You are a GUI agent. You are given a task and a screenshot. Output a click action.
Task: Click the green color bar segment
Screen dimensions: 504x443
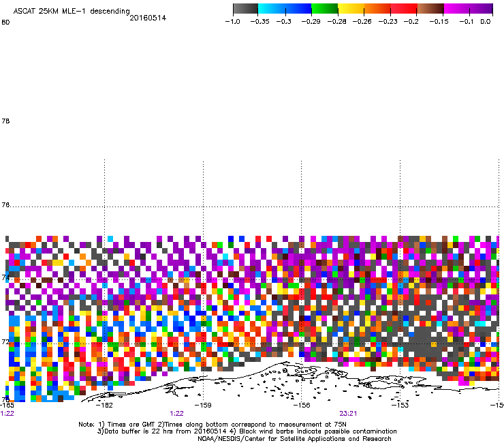324,9
